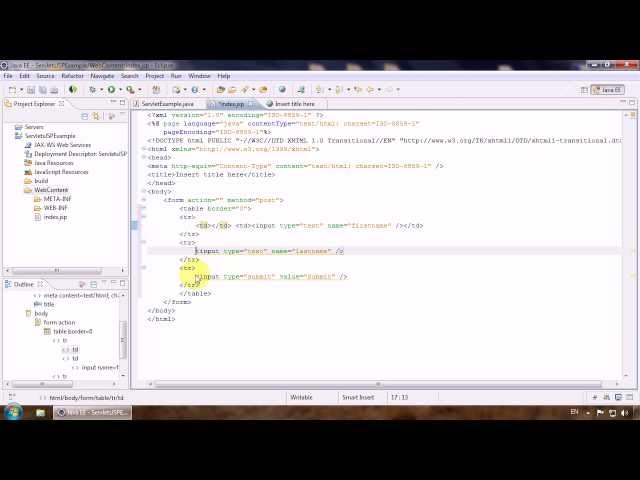Click the New file toolbar icon
Viewport: 640px width, 480px height.
click(13, 90)
